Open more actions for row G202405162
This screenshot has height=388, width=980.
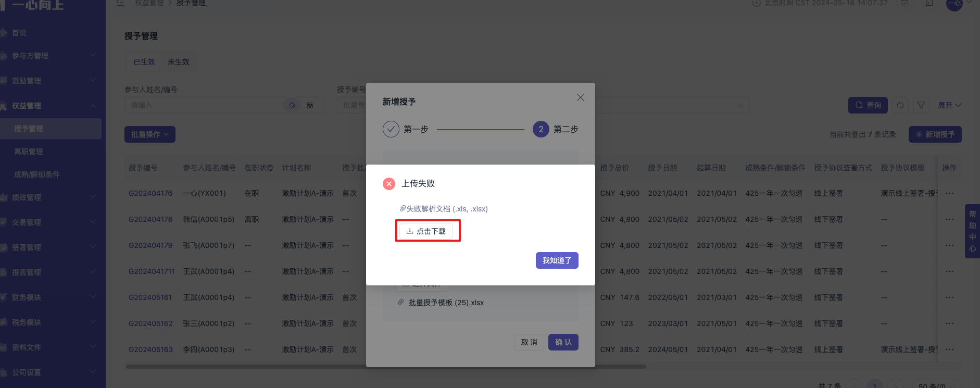click(950, 323)
